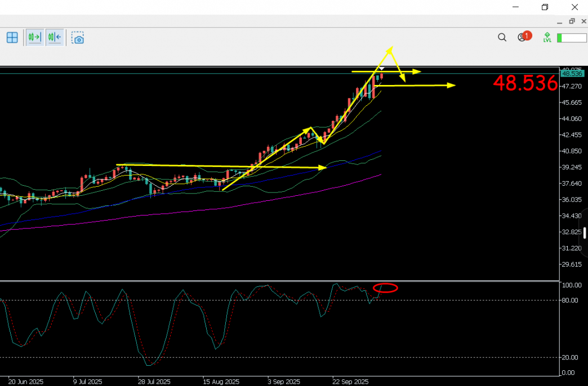The height and width of the screenshot is (386, 588).
Task: Select the large red 48.536 text object
Action: [x=525, y=83]
